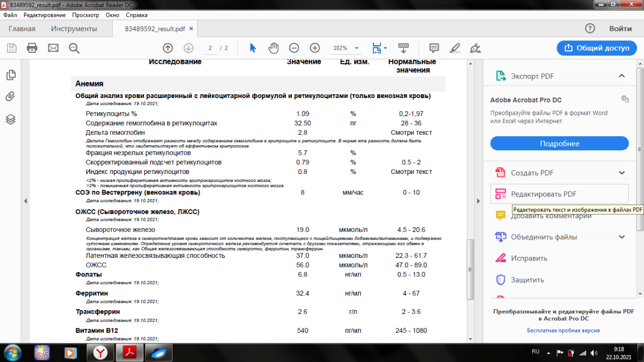The image size is (644, 362).
Task: Open Layers panel in left sidebar
Action: coord(11,119)
